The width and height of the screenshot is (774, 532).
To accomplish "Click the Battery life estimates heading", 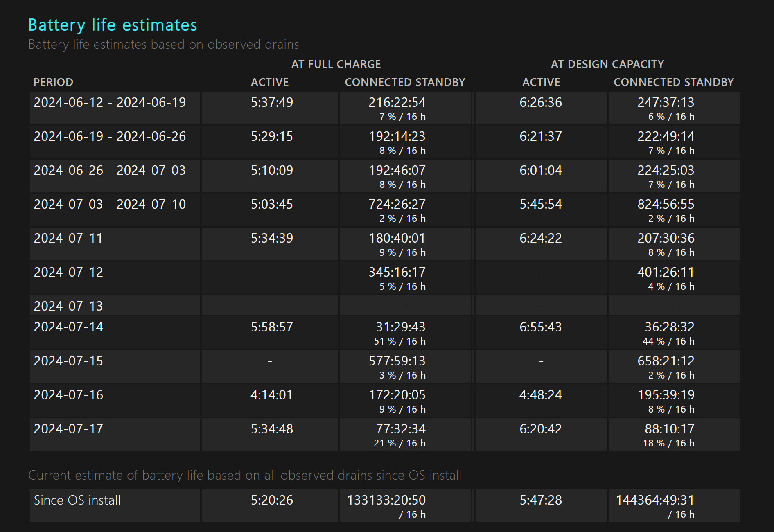I will (x=113, y=25).
